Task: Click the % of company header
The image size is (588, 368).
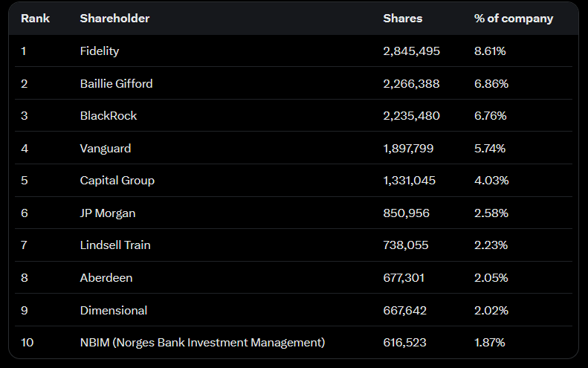Action: 514,19
